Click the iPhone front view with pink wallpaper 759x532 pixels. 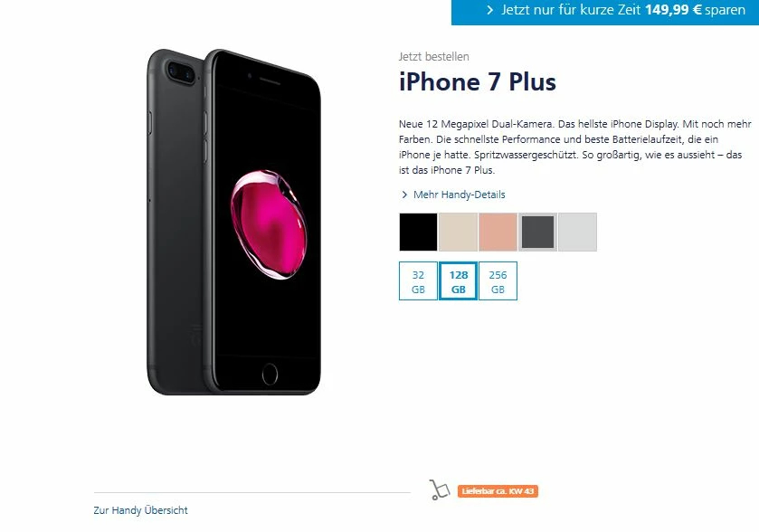click(262, 222)
